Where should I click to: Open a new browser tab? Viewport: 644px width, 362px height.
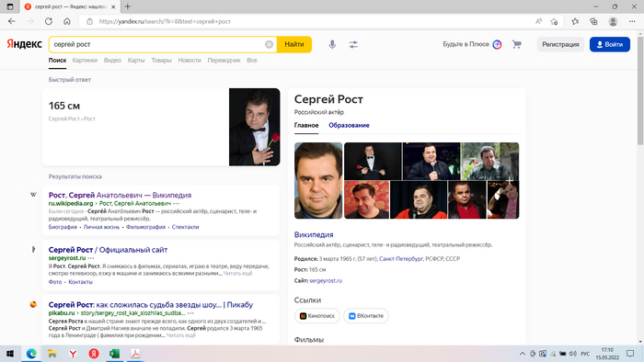pos(128,6)
